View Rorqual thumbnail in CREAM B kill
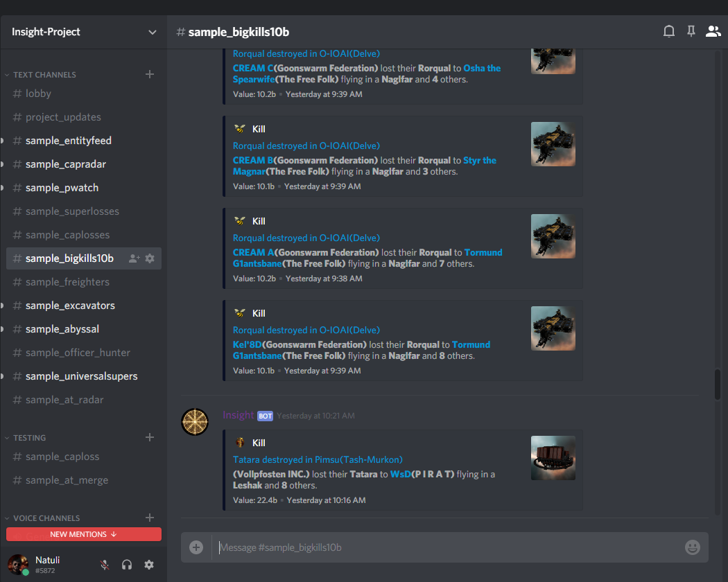 [553, 144]
